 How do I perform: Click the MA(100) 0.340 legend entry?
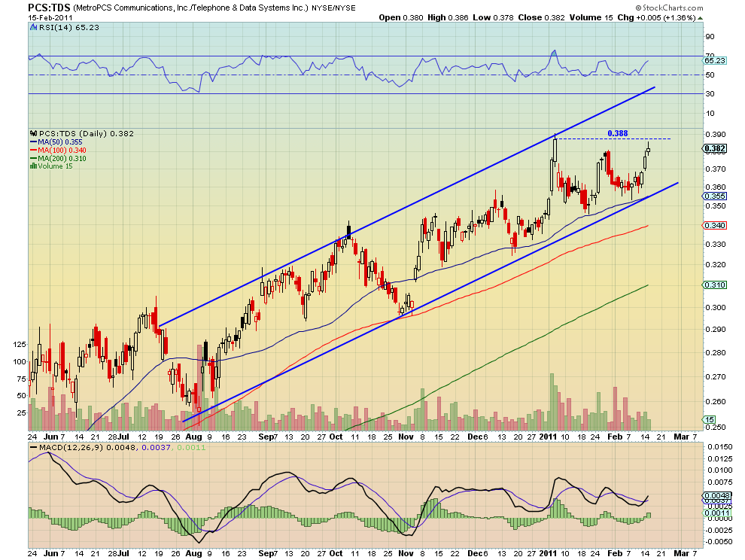pos(62,151)
